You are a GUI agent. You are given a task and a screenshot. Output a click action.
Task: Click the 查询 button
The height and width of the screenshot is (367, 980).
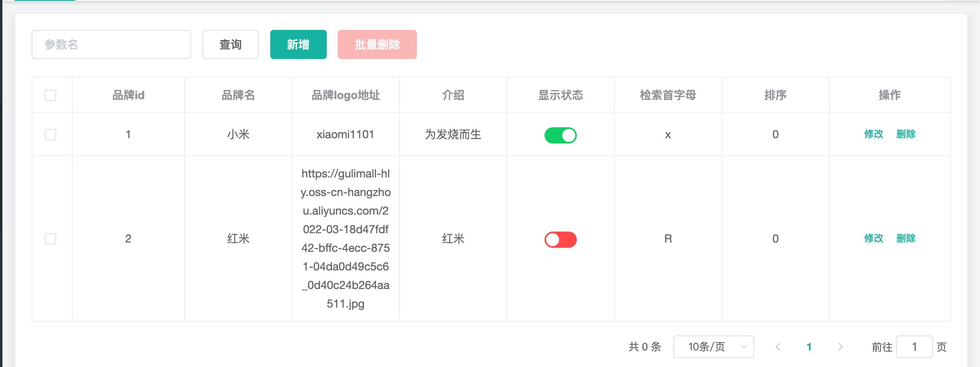click(231, 44)
